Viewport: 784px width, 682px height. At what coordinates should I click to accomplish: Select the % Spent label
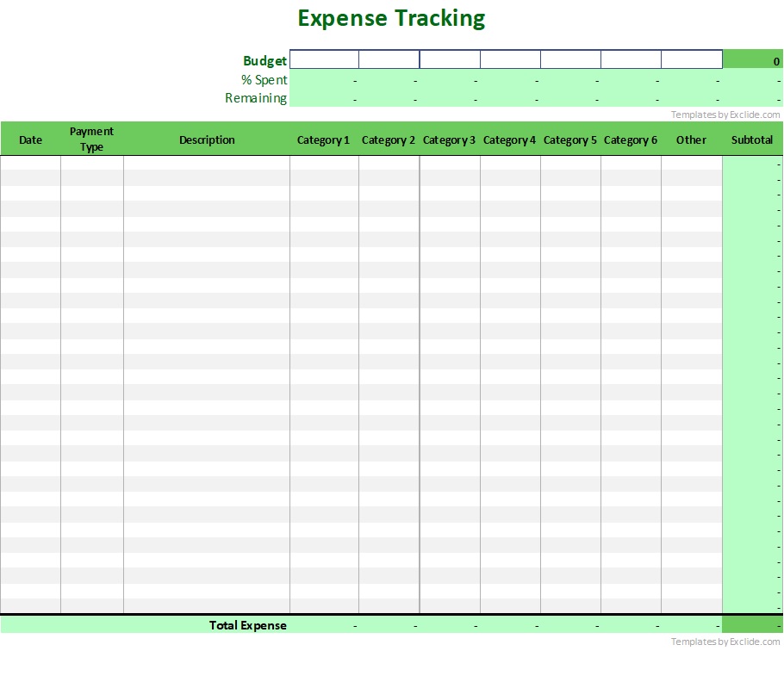tap(264, 79)
